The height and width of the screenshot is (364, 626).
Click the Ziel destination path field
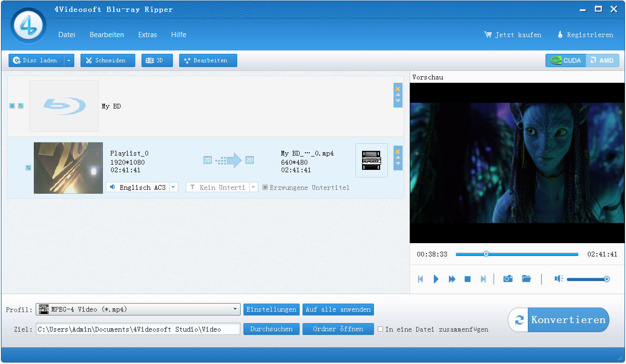tap(138, 329)
